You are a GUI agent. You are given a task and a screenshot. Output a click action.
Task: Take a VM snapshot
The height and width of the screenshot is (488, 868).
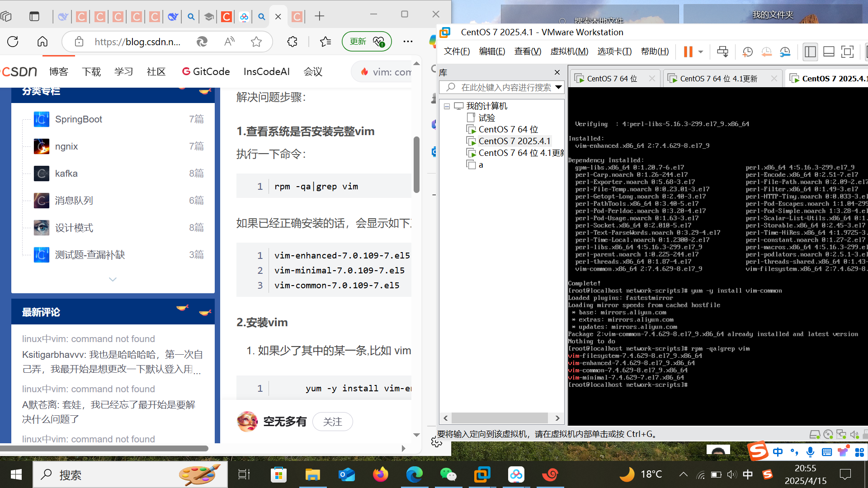coord(747,52)
